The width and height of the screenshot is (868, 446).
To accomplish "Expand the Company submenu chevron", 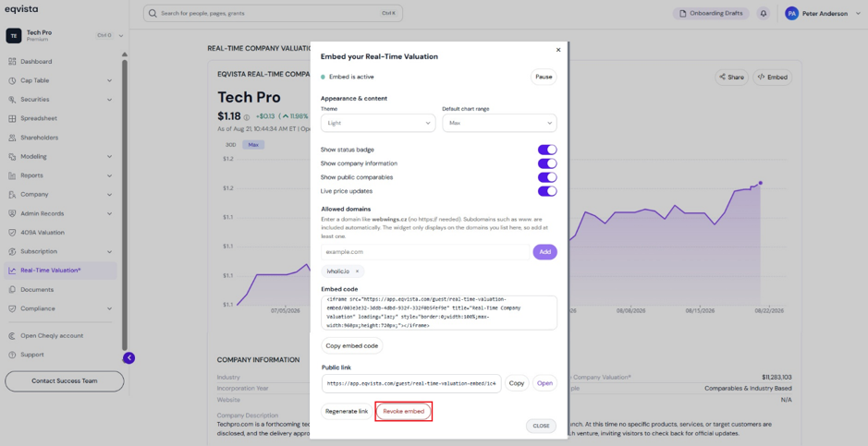I will (109, 195).
